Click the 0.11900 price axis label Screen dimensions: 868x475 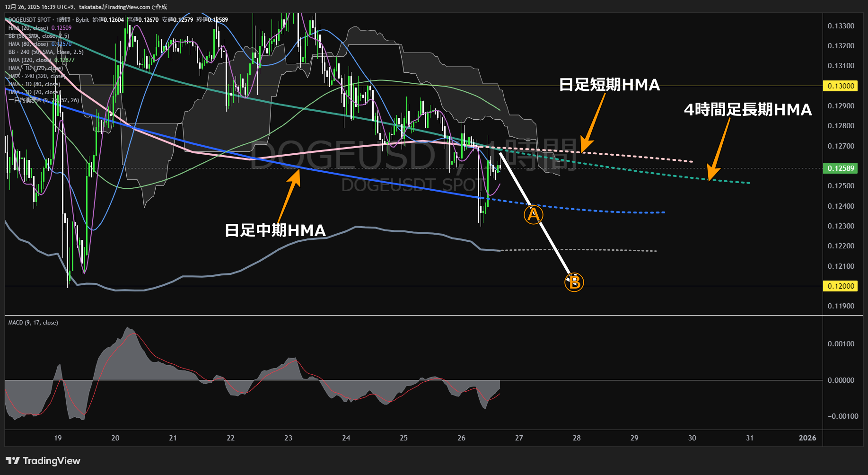click(841, 306)
